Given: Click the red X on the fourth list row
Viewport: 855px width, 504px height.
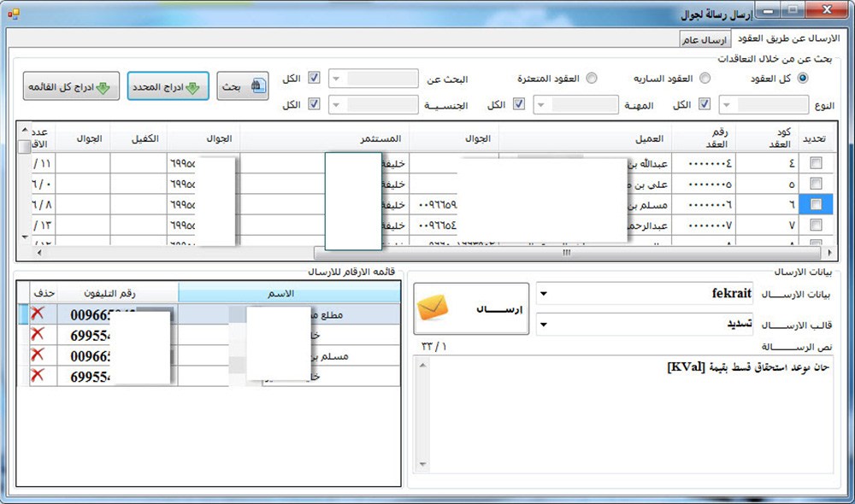Looking at the screenshot, I should click(37, 376).
